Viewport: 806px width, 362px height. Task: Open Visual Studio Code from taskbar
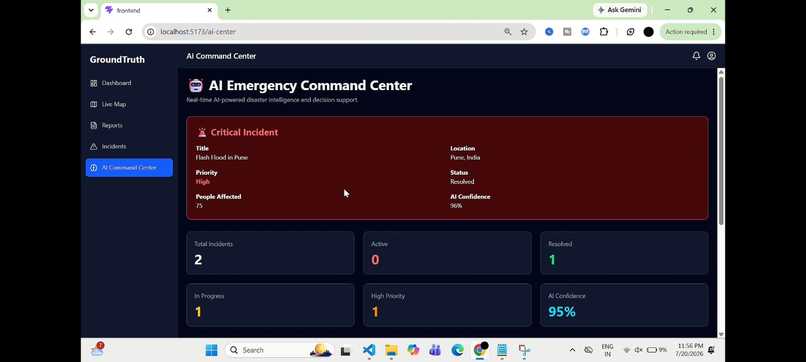pyautogui.click(x=369, y=350)
